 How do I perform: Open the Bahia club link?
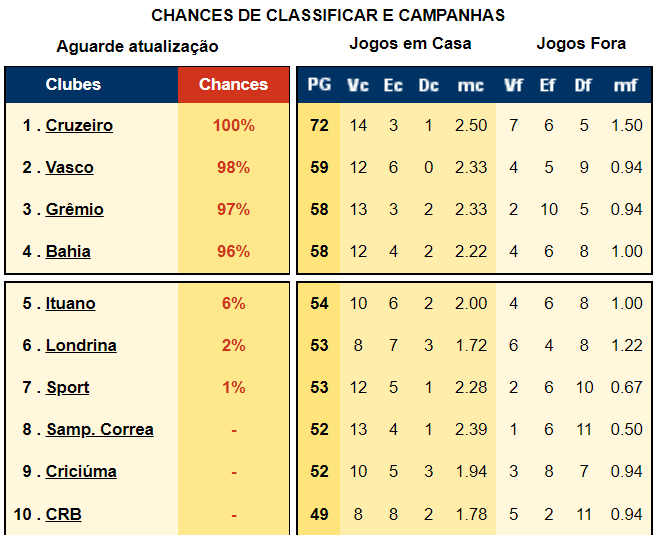pos(68,251)
